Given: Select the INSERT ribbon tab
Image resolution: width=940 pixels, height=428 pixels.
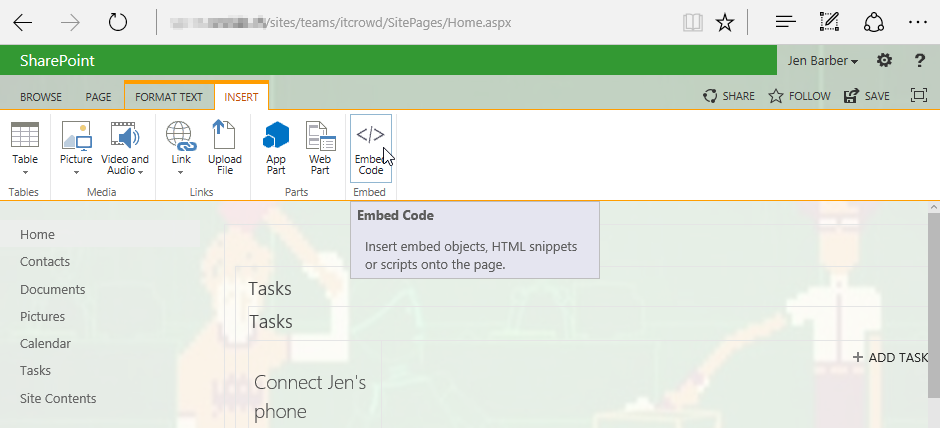Looking at the screenshot, I should [242, 97].
